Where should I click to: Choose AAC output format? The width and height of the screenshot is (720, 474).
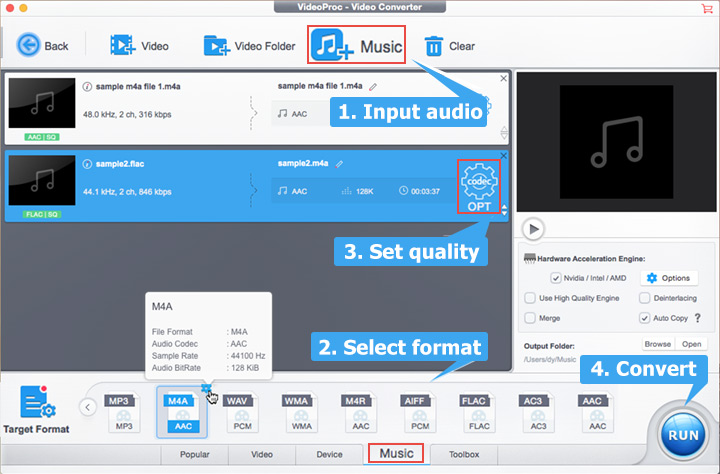coord(596,413)
